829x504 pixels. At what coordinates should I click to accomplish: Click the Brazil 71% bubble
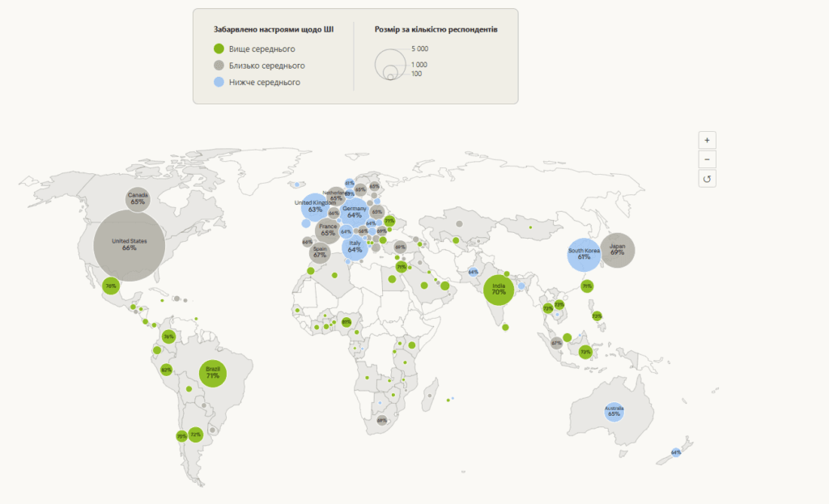coord(213,373)
